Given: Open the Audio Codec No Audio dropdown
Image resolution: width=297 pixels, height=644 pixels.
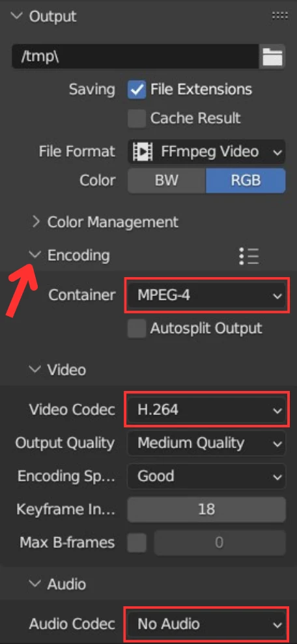Looking at the screenshot, I should click(x=206, y=624).
